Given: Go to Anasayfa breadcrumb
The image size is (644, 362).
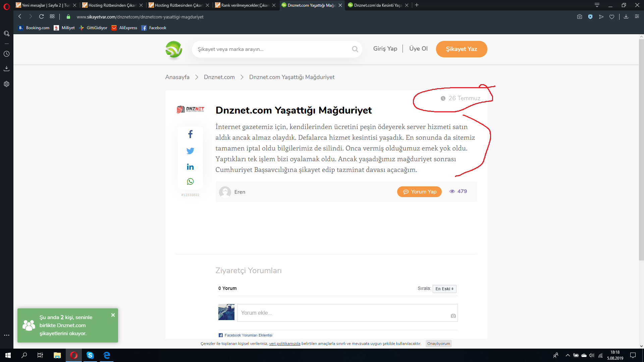Looking at the screenshot, I should 177,77.
